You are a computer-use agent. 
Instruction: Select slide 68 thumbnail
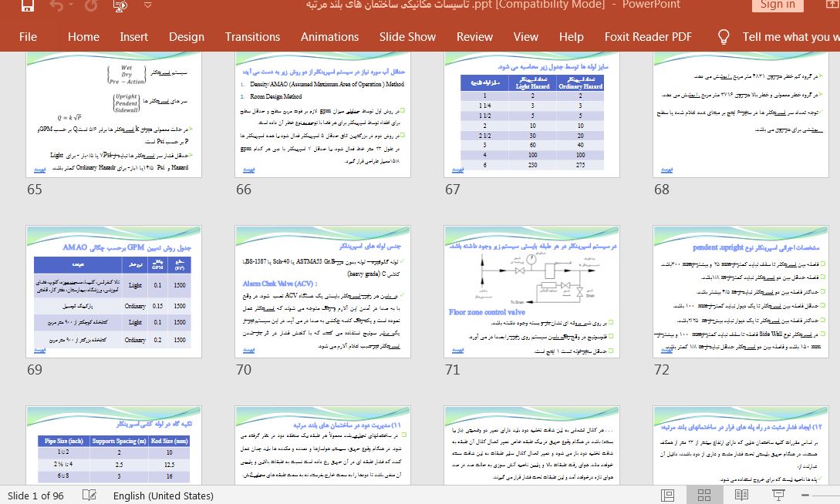point(740,115)
